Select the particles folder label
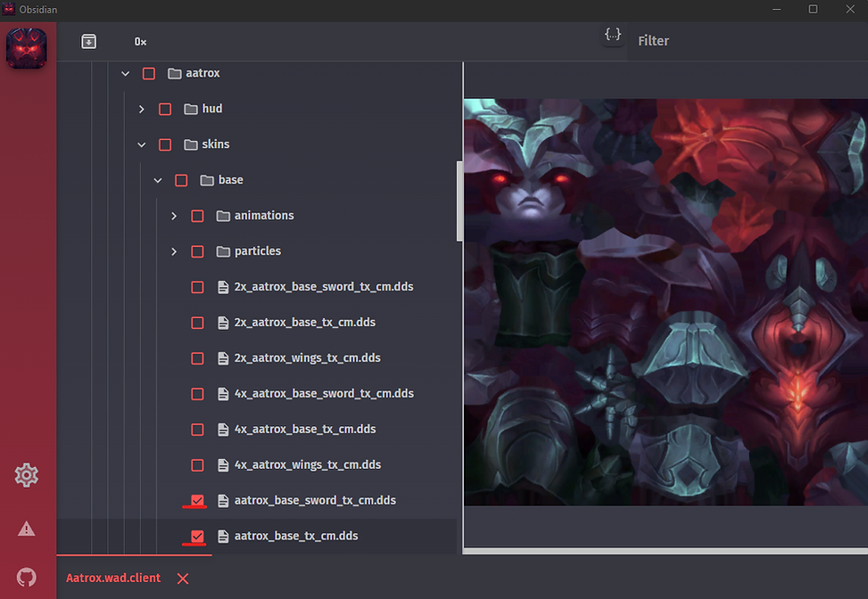The height and width of the screenshot is (599, 868). (x=258, y=251)
